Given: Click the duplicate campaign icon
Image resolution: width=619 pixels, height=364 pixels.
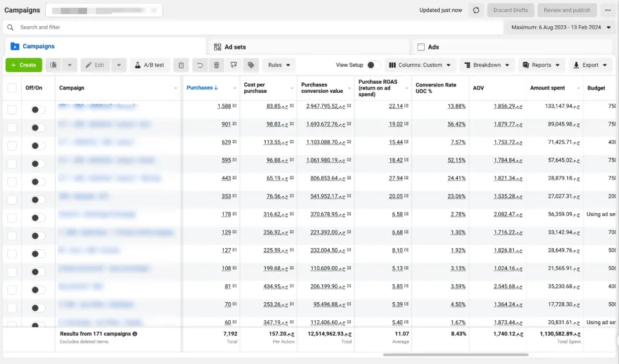Looking at the screenshot, I should pyautogui.click(x=54, y=65).
